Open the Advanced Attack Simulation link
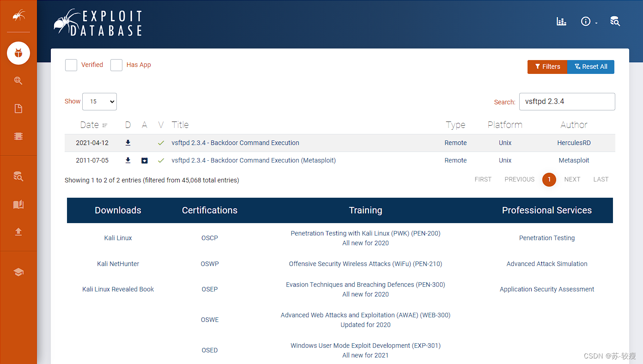The image size is (643, 364). pyautogui.click(x=547, y=264)
